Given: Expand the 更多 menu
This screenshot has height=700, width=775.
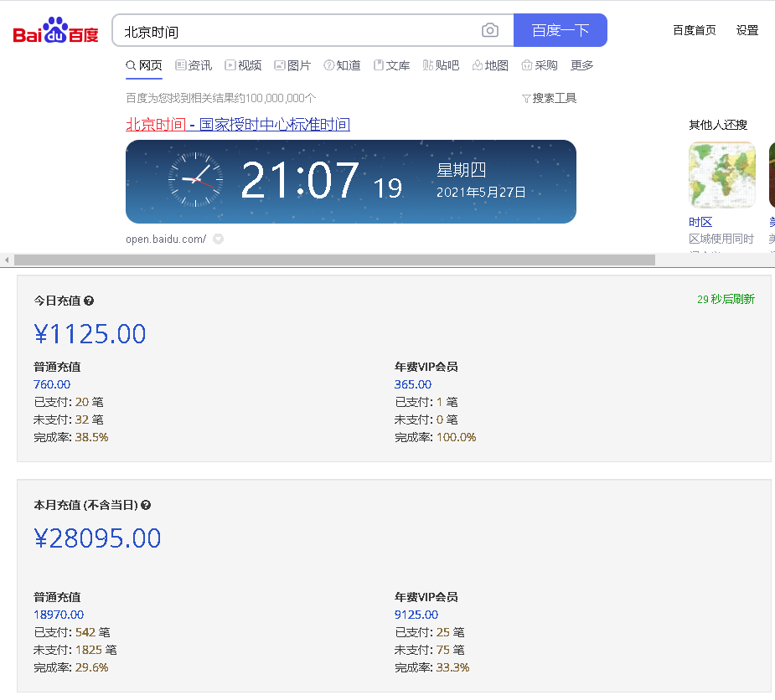Looking at the screenshot, I should pyautogui.click(x=581, y=65).
